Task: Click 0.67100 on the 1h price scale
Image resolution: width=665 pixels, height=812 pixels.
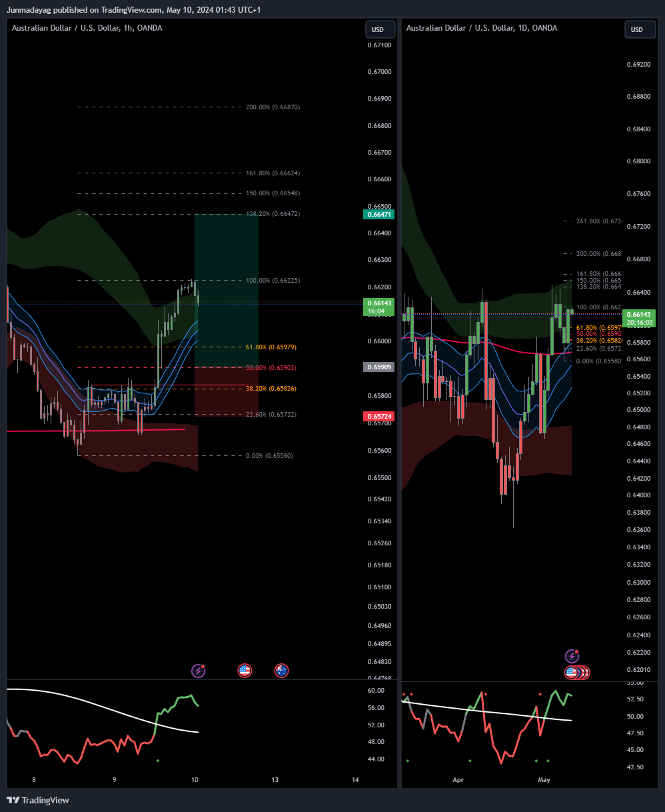Action: point(379,45)
